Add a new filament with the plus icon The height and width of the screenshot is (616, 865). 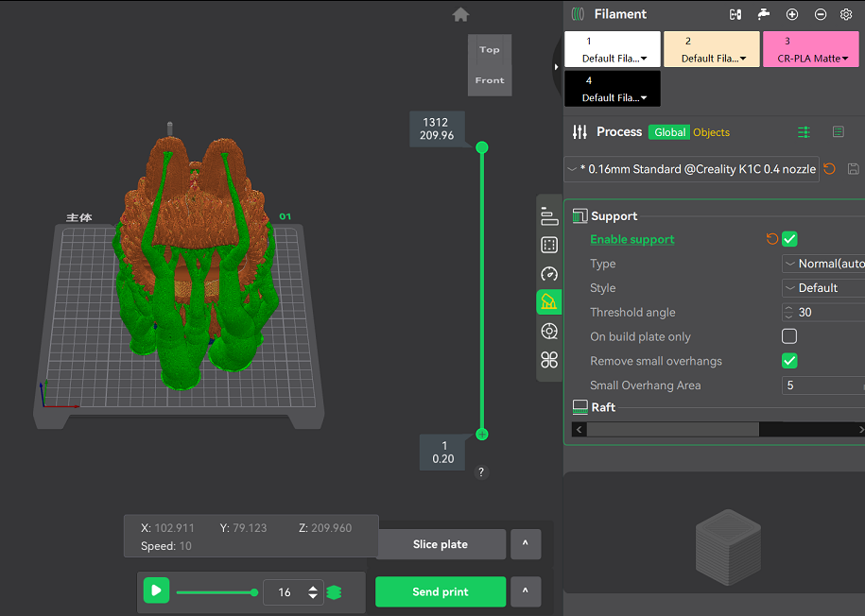[x=792, y=14]
